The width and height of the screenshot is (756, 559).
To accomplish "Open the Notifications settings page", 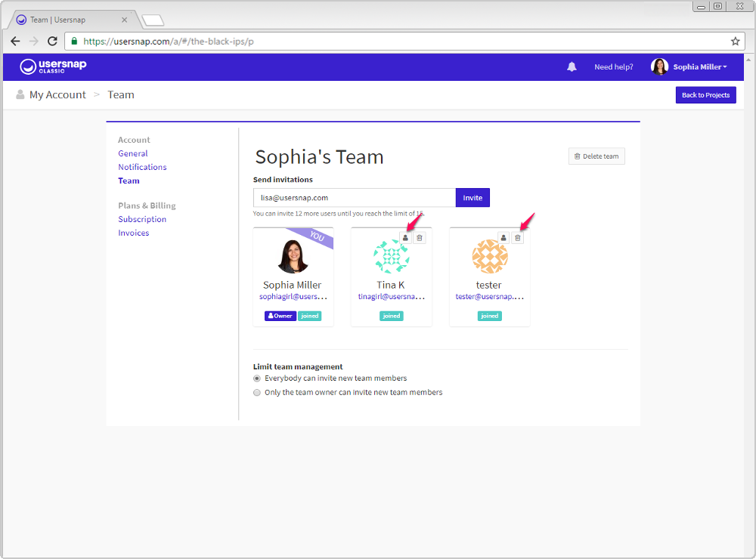I will tap(142, 167).
